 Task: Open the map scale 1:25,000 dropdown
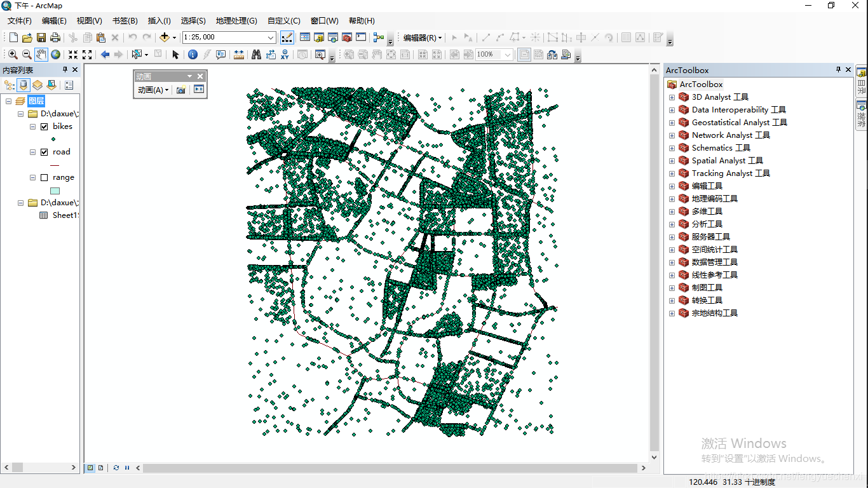point(271,37)
